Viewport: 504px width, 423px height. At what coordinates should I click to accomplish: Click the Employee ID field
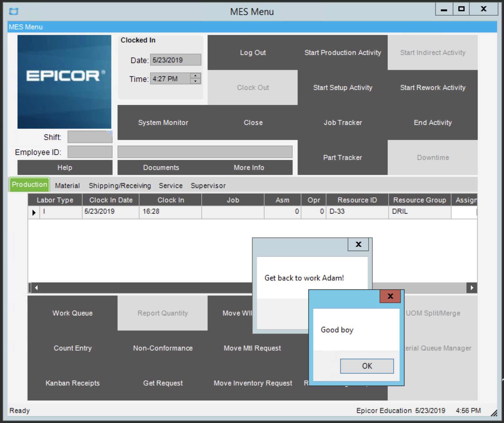click(x=90, y=152)
